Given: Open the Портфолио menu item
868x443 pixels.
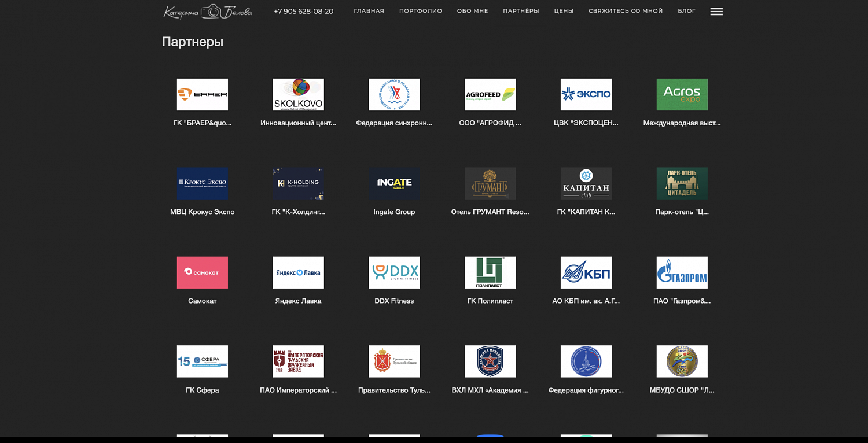Looking at the screenshot, I should pyautogui.click(x=420, y=11).
